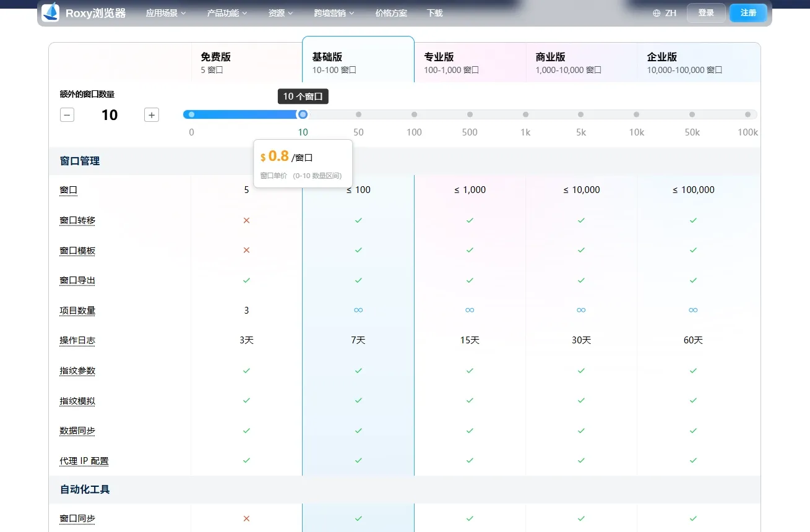The height and width of the screenshot is (532, 810).
Task: Select the 免费版 plan tab
Action: (246, 62)
